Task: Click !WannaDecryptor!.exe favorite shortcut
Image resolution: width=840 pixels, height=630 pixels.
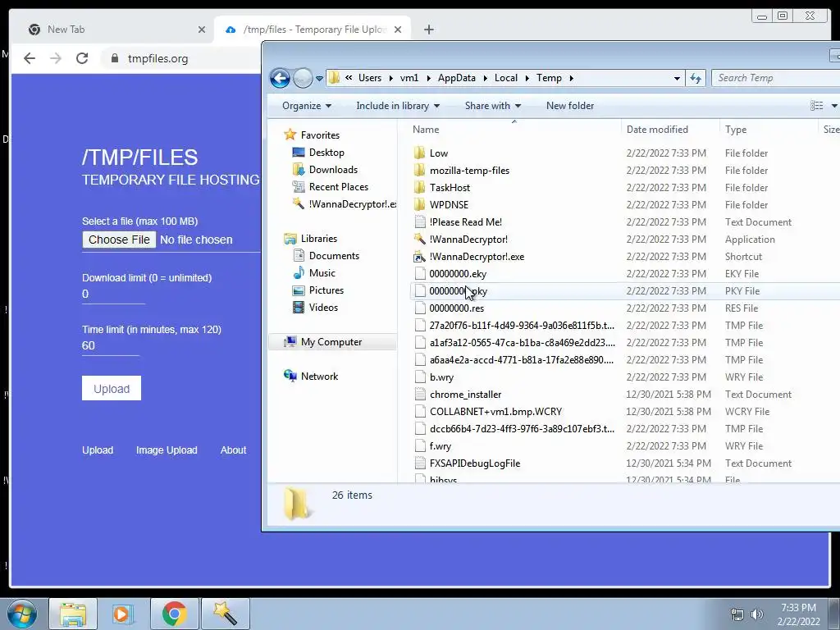Action: click(344, 204)
